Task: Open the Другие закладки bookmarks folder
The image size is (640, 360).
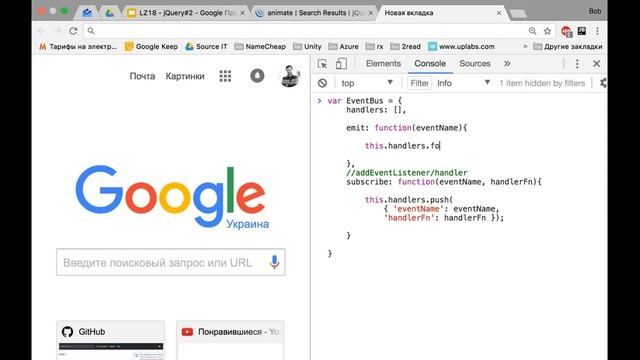Action: 568,47
